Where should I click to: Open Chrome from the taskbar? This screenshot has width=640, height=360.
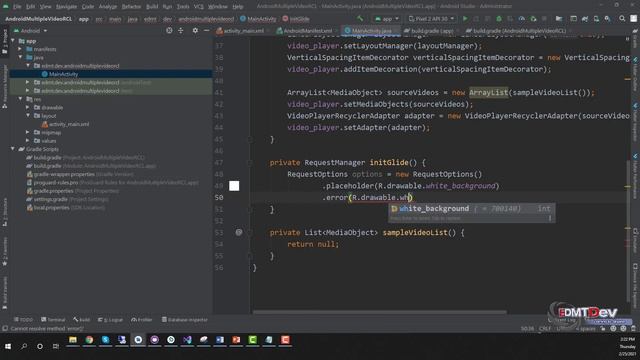click(89, 340)
